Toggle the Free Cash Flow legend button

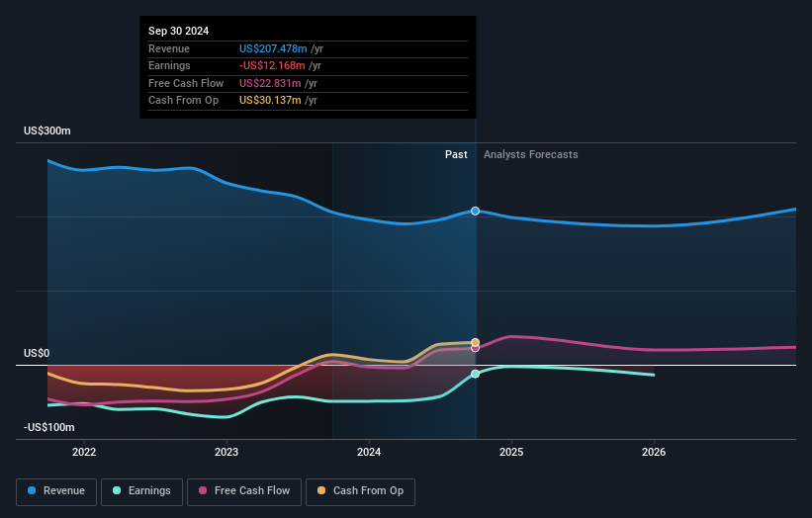[244, 491]
